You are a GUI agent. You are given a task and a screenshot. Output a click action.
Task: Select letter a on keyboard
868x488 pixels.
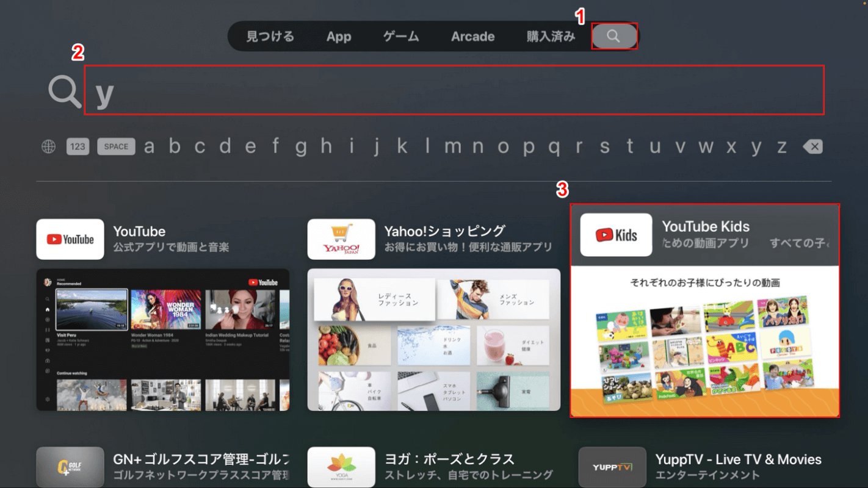point(149,147)
